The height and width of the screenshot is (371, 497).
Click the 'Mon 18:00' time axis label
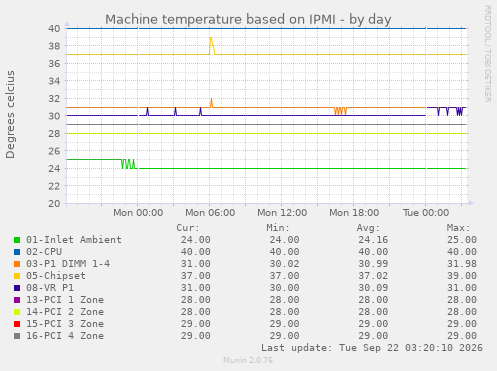[354, 213]
